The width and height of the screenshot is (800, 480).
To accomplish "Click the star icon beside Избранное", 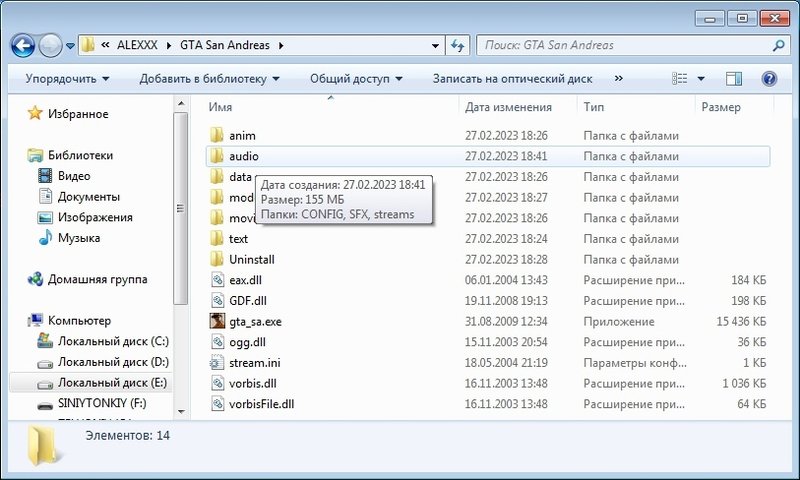I will pos(35,113).
